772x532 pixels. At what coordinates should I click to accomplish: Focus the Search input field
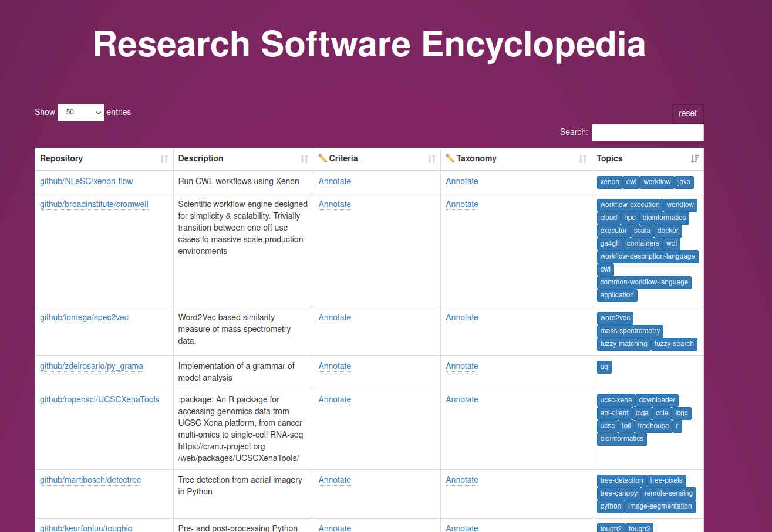(648, 133)
